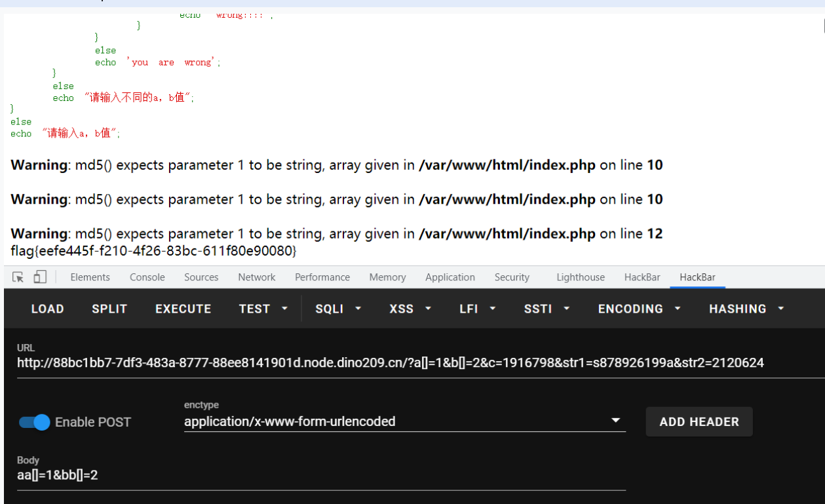The width and height of the screenshot is (825, 504).
Task: Open the Security tab
Action: coord(512,277)
